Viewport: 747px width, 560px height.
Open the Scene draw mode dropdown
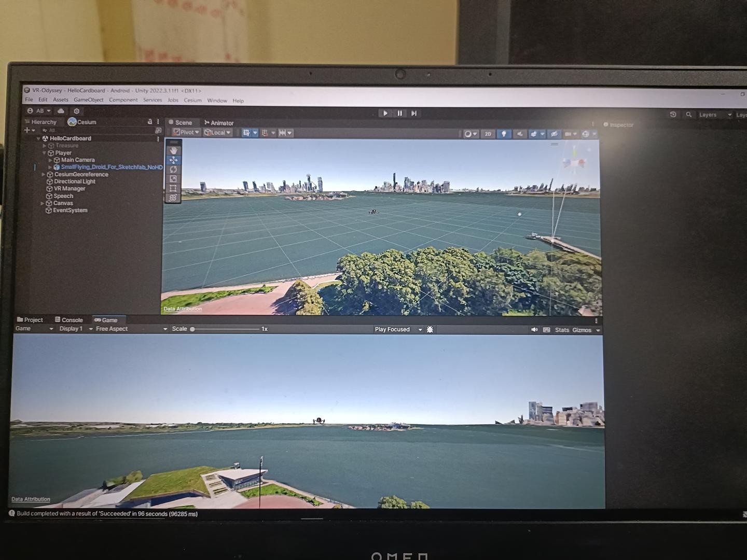pyautogui.click(x=471, y=134)
